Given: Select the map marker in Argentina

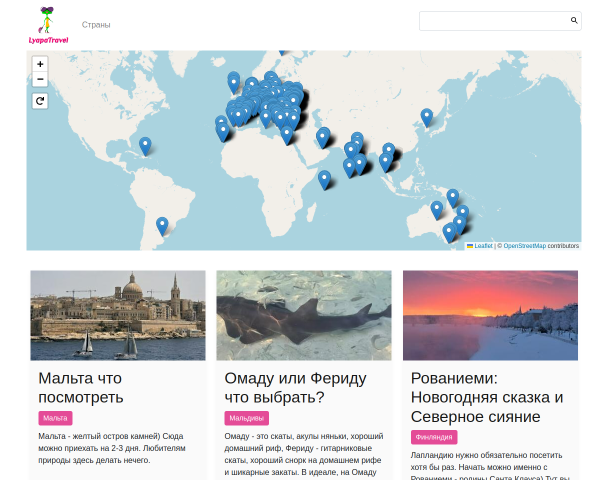Looking at the screenshot, I should (x=162, y=226).
